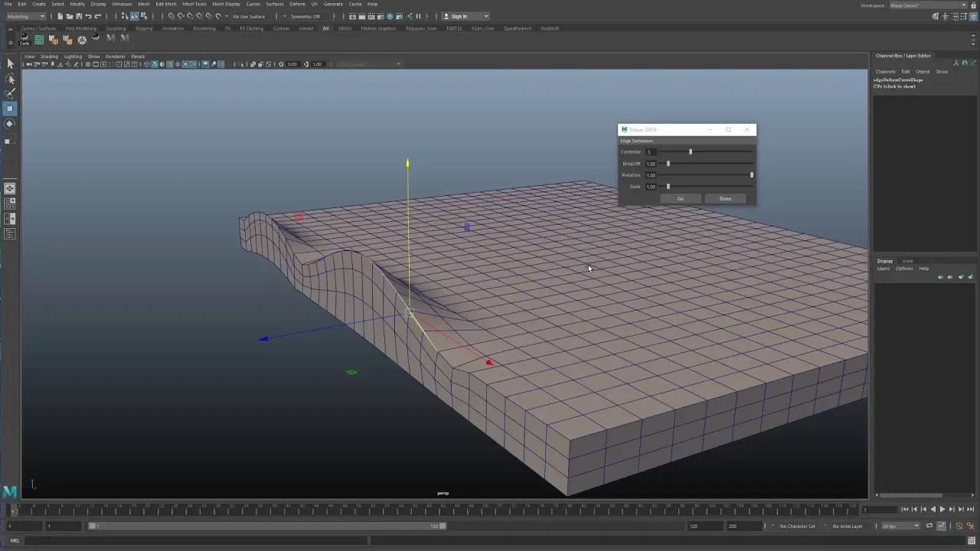Click the Go button in Edge Deformer

coord(680,199)
